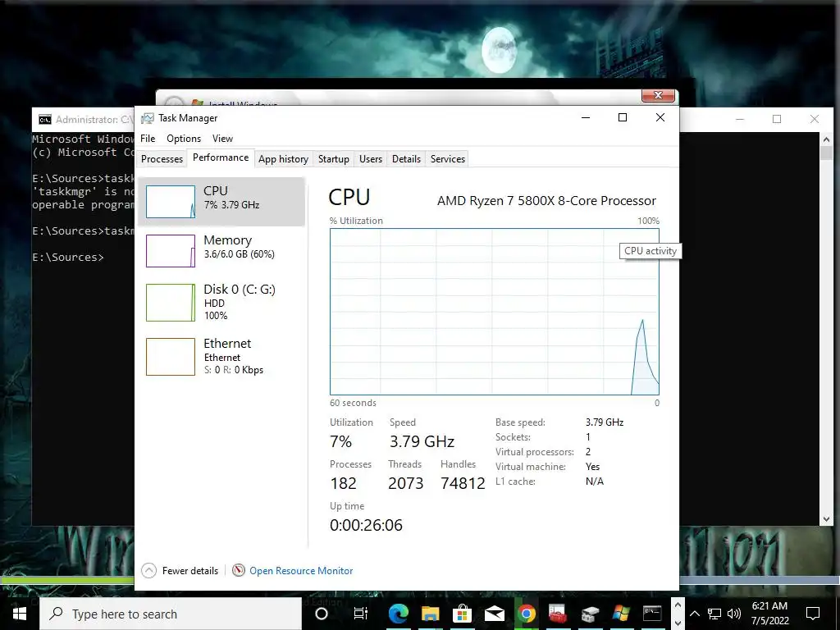The width and height of the screenshot is (840, 630).
Task: Open Microsoft Store from the taskbar
Action: 462,614
